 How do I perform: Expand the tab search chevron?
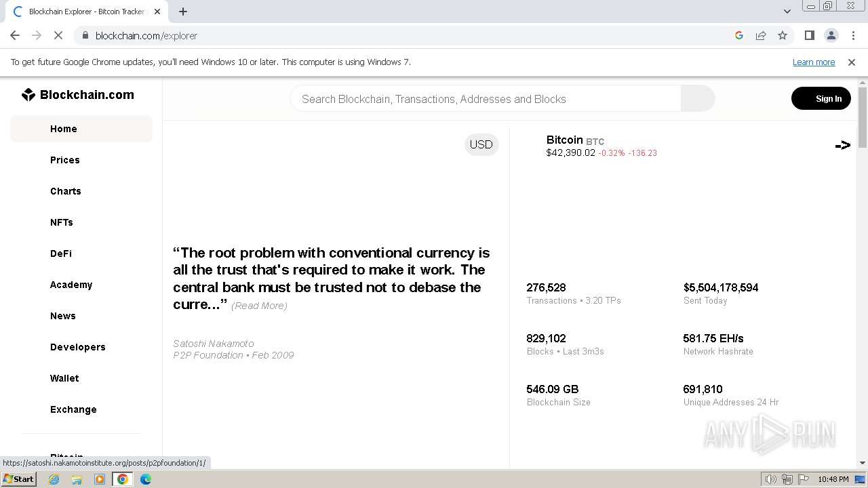[x=787, y=12]
